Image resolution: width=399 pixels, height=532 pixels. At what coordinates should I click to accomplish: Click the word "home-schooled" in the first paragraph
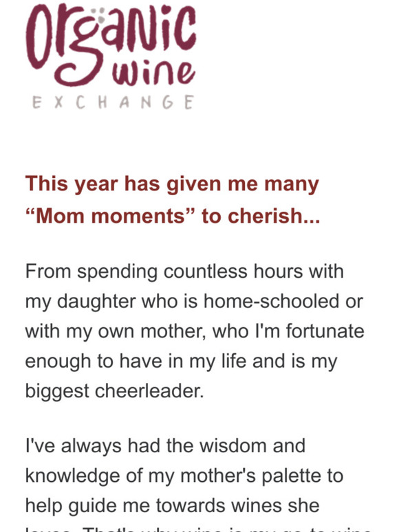[271, 301]
